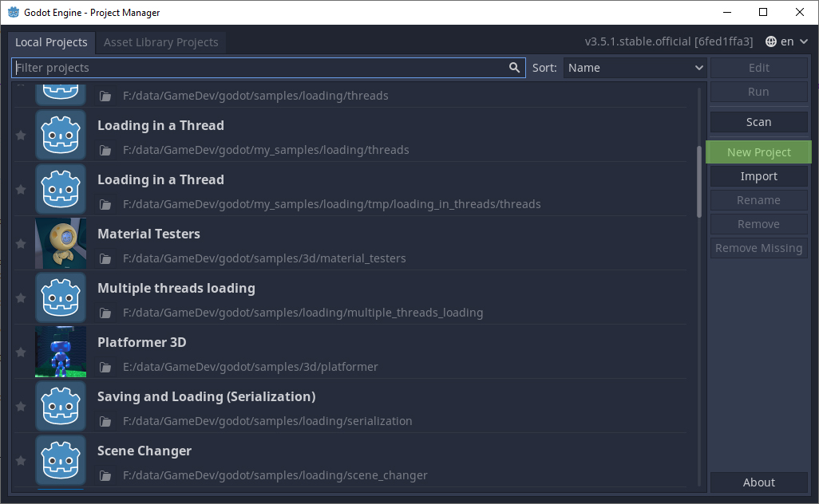The height and width of the screenshot is (504, 819).
Task: Click the Run button
Action: point(759,92)
